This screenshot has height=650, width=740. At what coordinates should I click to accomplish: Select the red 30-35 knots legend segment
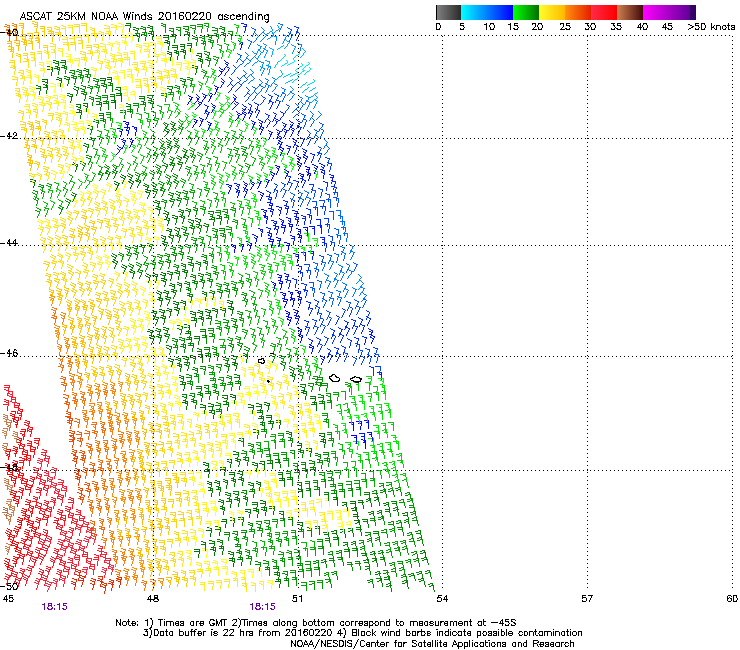604,12
